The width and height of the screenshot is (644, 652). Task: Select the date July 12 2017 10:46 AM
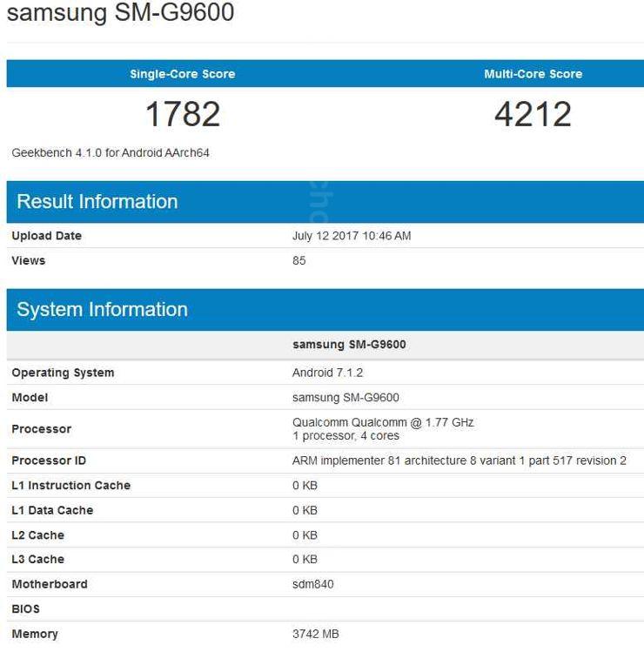352,236
